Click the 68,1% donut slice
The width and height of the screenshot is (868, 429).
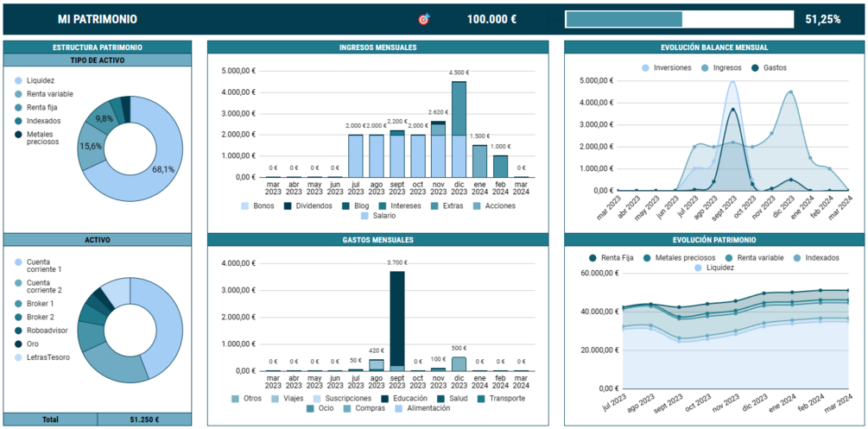(163, 169)
